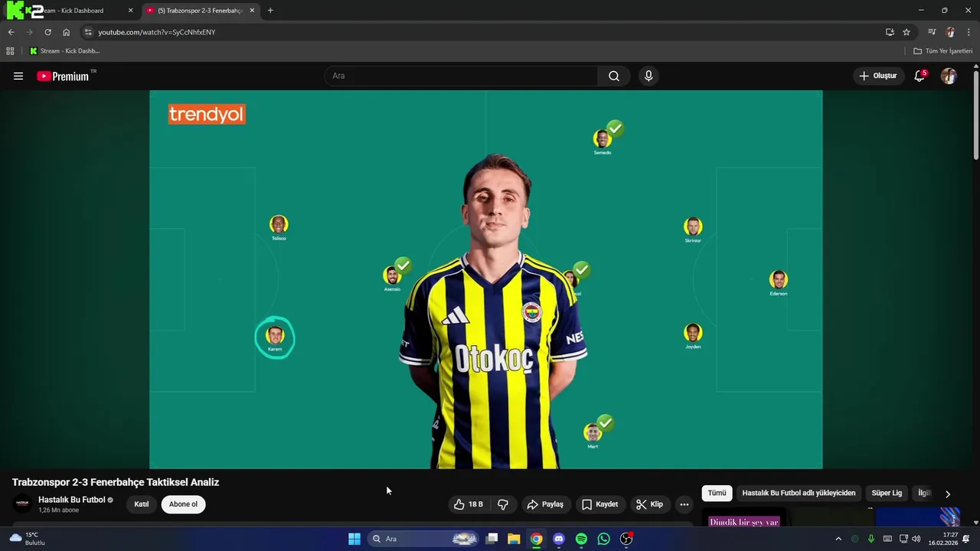
Task: Click the '1,26 Mn abone' subscriber count
Action: click(59, 510)
